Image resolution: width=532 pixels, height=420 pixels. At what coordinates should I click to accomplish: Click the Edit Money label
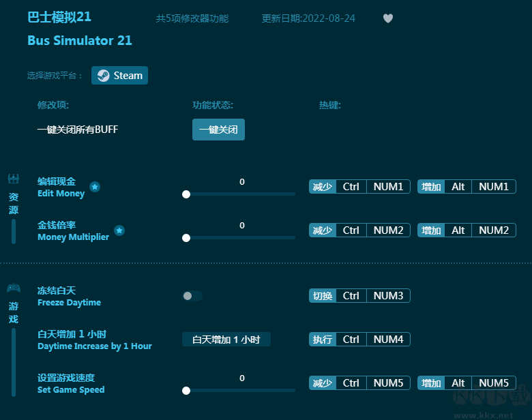[x=61, y=194]
